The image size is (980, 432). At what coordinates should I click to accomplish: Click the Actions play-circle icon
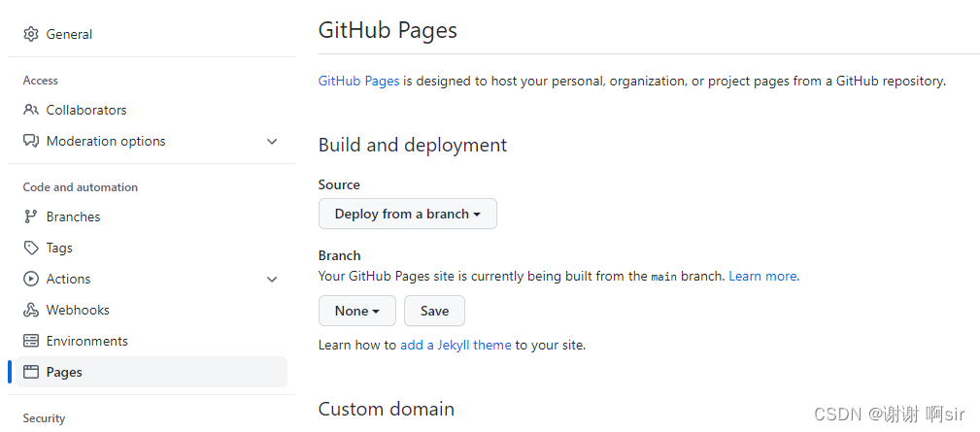(x=31, y=279)
